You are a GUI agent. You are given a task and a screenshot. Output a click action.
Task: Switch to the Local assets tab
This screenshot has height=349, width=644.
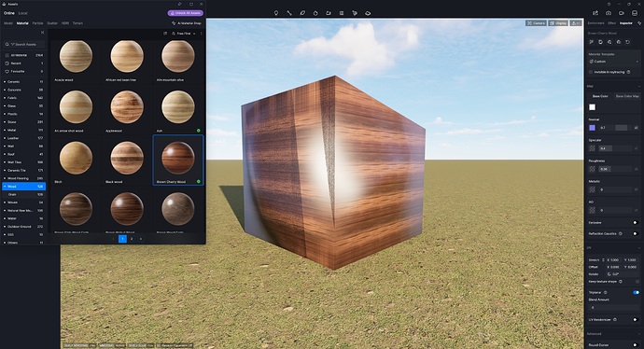click(23, 13)
